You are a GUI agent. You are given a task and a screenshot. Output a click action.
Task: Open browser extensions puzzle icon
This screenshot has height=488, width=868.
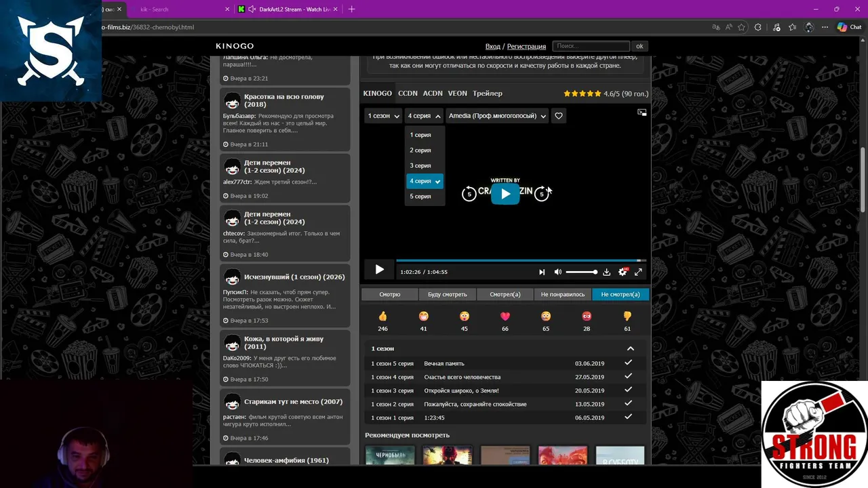pos(758,27)
